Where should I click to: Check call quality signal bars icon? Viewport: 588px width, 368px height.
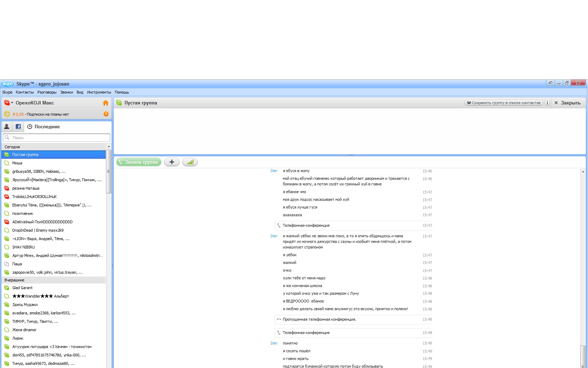click(x=190, y=162)
